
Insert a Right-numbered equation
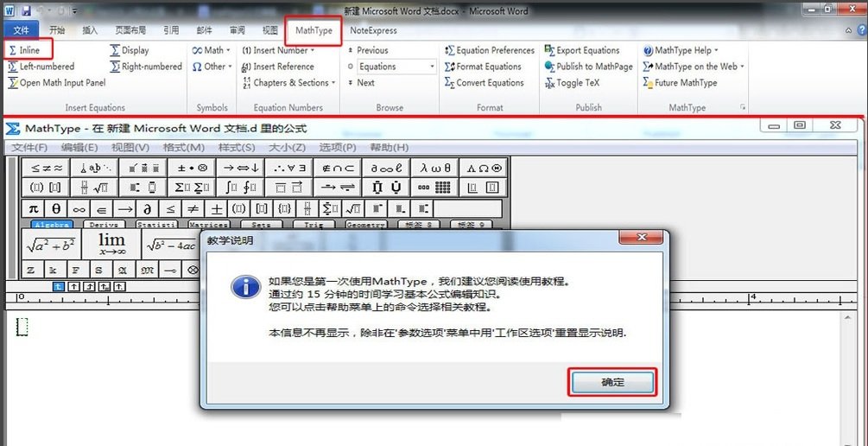pos(146,67)
